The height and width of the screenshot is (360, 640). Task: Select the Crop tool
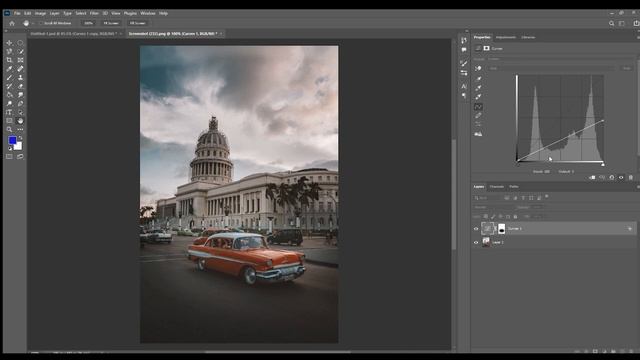pos(9,60)
